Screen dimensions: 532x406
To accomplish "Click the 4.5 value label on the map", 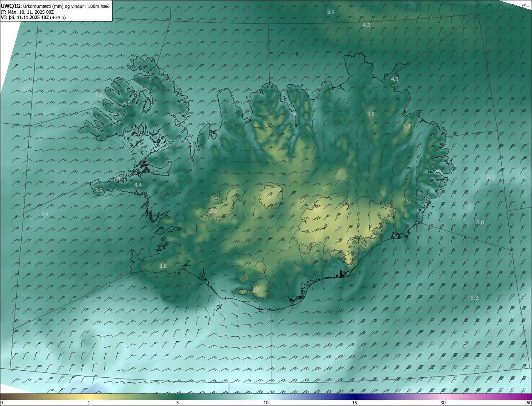I will [127, 103].
